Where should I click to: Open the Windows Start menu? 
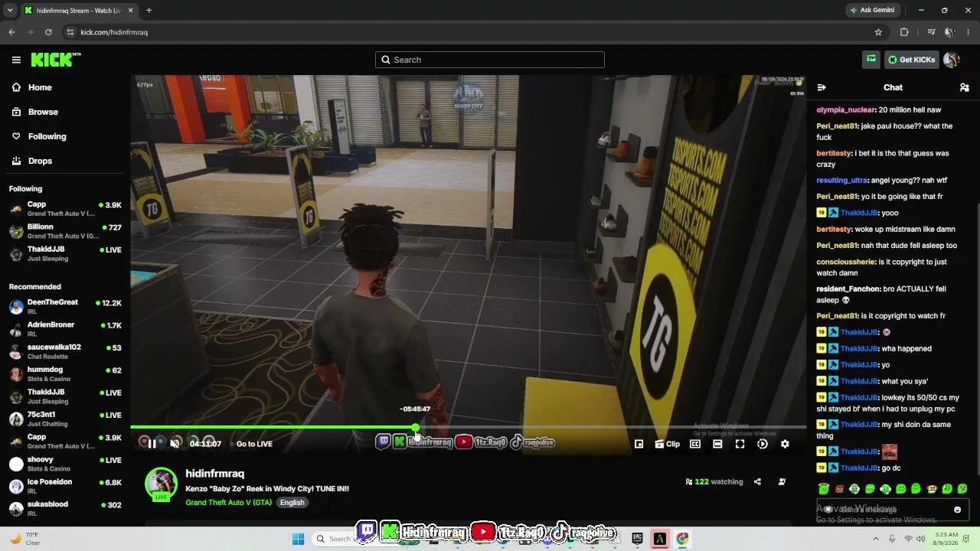[298, 539]
